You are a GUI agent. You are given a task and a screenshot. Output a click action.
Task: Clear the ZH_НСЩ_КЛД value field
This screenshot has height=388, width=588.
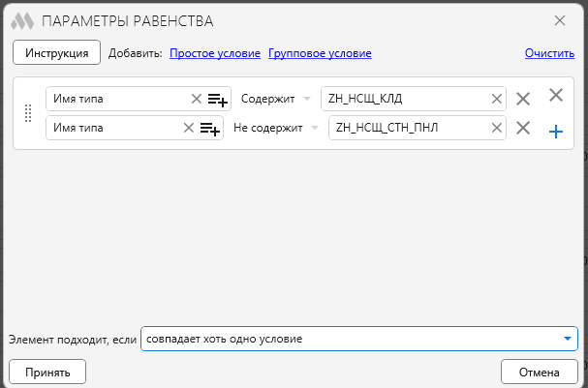tap(497, 99)
